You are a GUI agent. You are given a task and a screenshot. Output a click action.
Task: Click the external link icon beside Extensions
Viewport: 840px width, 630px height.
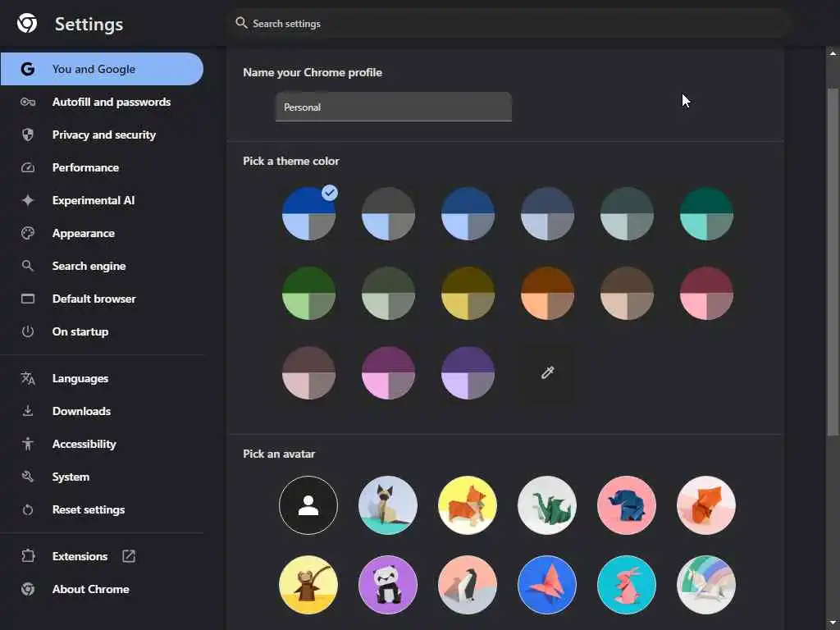(129, 556)
